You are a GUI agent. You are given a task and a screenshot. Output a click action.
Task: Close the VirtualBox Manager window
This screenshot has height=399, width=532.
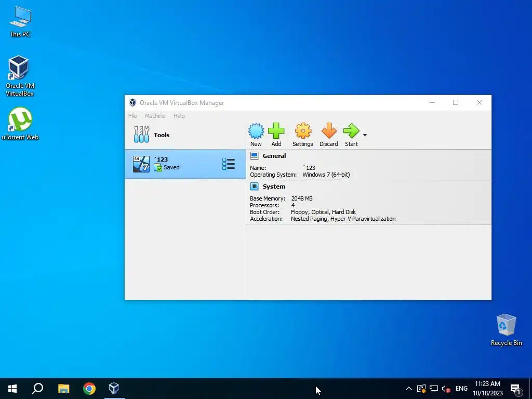(480, 102)
